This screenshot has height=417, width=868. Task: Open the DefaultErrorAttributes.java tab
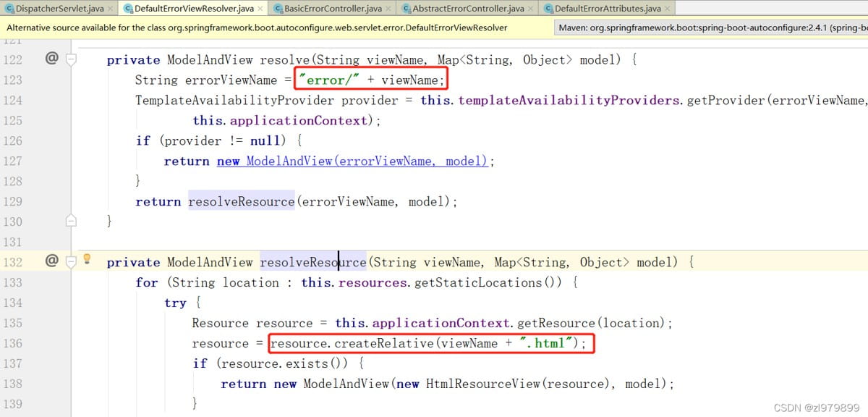point(608,9)
